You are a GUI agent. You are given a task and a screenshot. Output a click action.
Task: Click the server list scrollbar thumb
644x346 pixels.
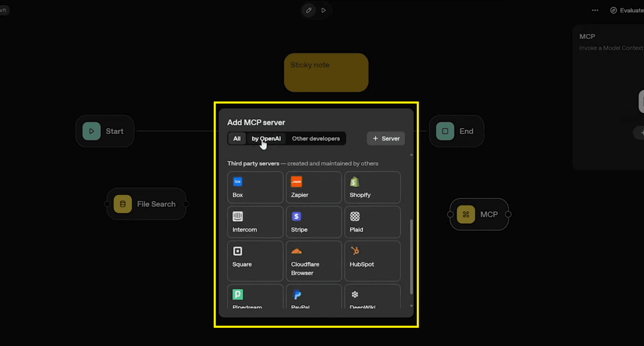pos(411,256)
